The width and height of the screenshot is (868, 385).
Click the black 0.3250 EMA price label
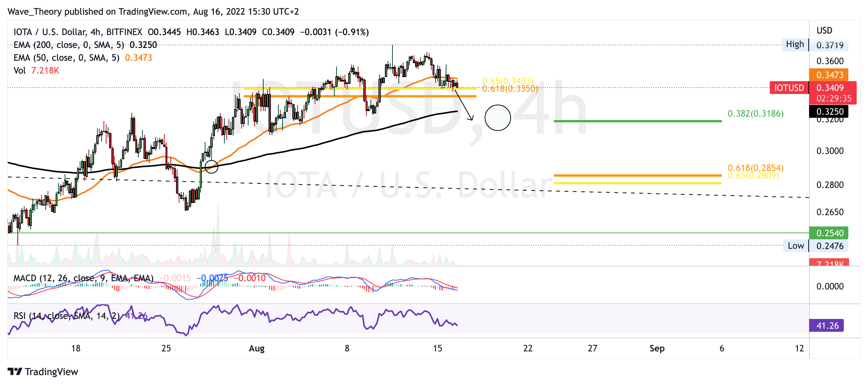pyautogui.click(x=829, y=111)
